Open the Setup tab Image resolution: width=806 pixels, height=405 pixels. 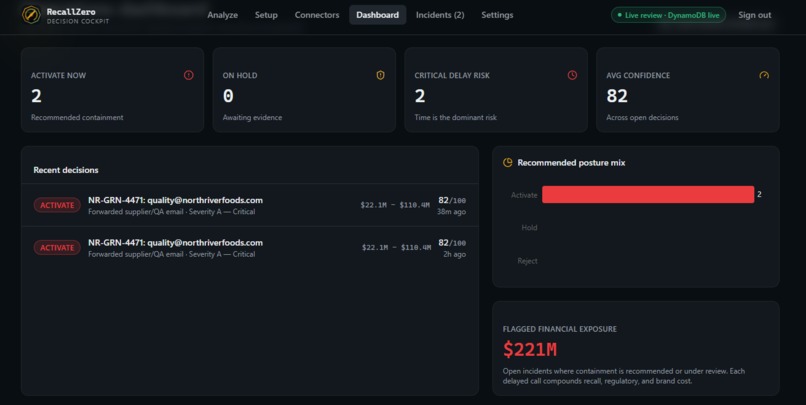coord(266,15)
